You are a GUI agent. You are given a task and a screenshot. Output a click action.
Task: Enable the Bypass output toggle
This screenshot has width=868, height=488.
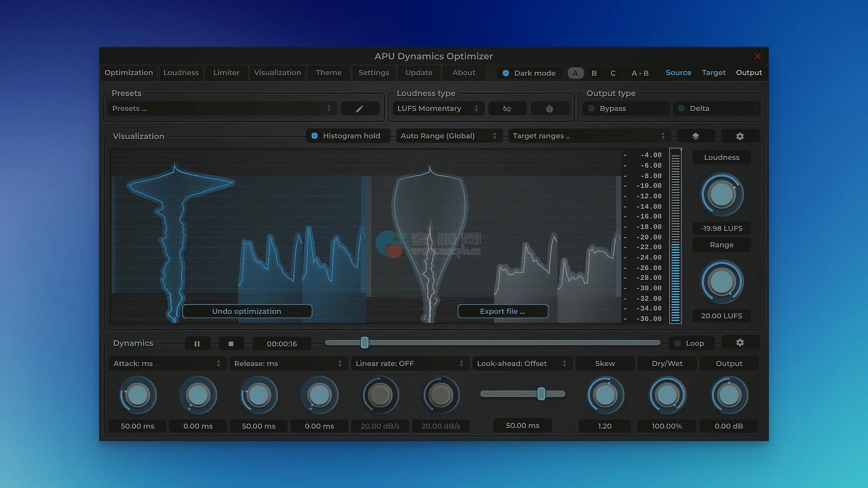[591, 108]
